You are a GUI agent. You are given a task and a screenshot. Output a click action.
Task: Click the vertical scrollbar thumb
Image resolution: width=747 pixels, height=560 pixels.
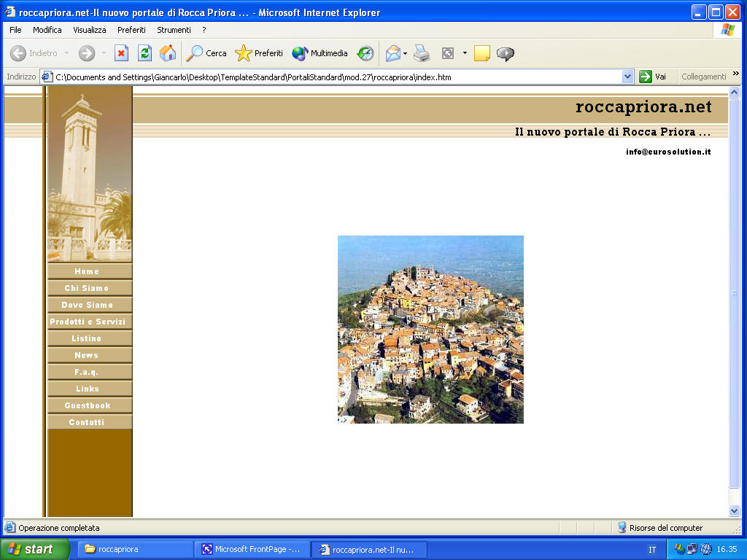pyautogui.click(x=734, y=293)
